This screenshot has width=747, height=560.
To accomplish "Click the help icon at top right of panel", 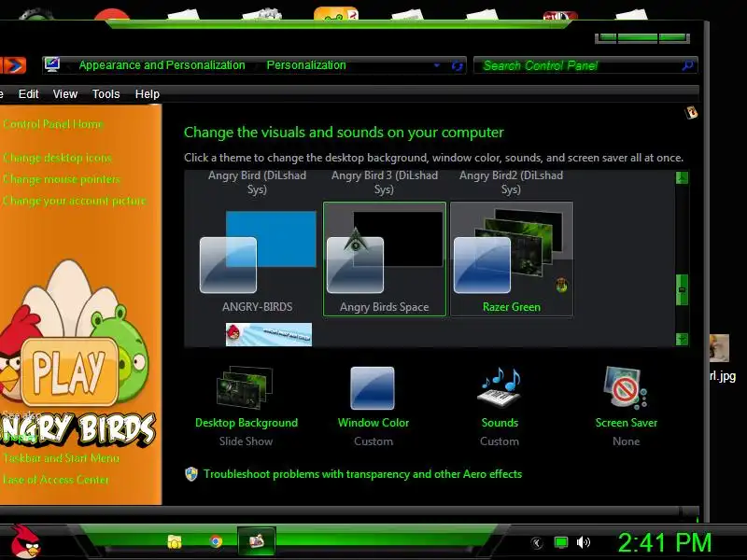I will [x=691, y=112].
